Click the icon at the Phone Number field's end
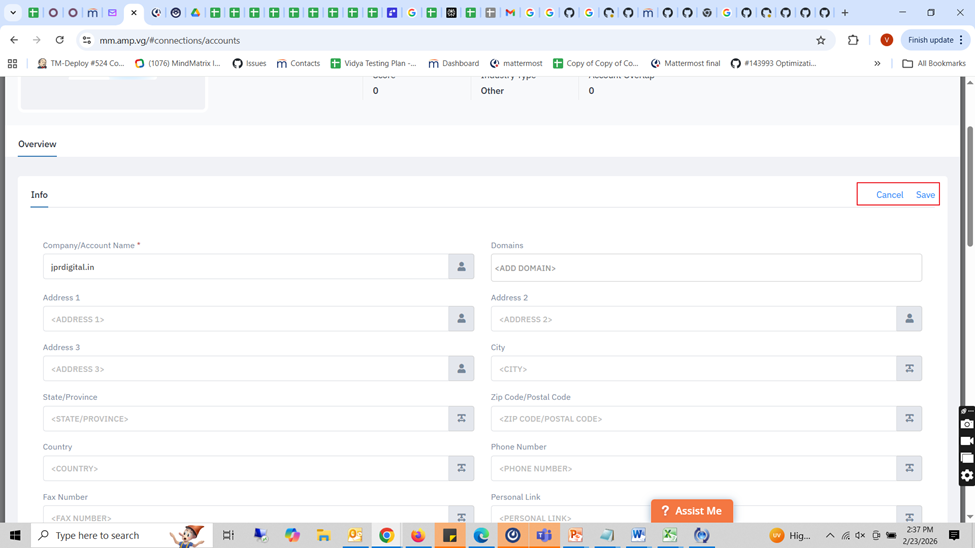975x548 pixels. tap(909, 468)
